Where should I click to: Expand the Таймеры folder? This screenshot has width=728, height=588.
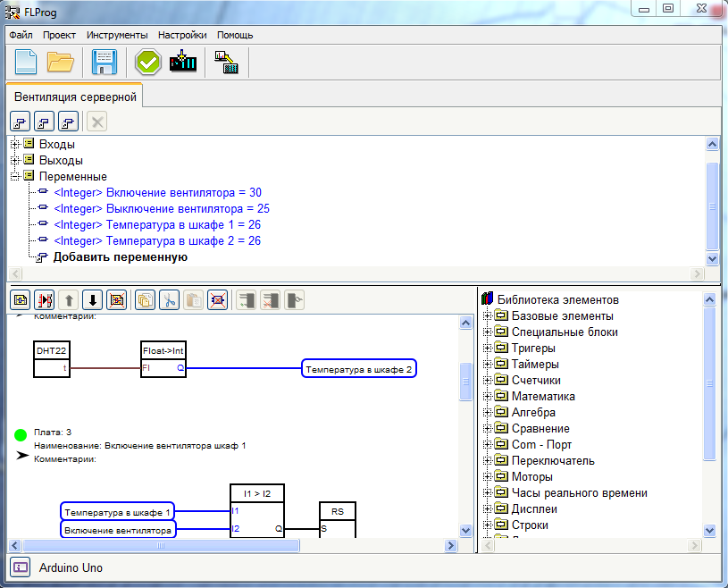click(487, 364)
